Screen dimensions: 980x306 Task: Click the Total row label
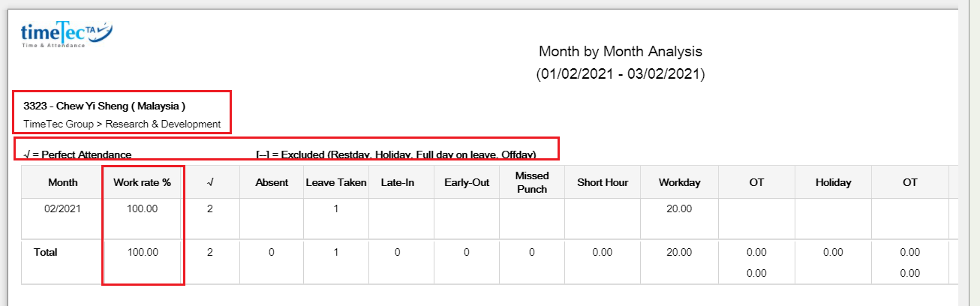(46, 252)
